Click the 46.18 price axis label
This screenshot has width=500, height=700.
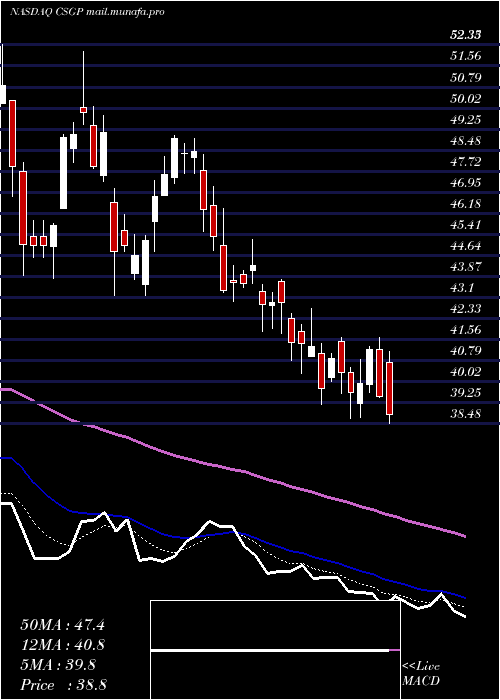[x=466, y=204]
